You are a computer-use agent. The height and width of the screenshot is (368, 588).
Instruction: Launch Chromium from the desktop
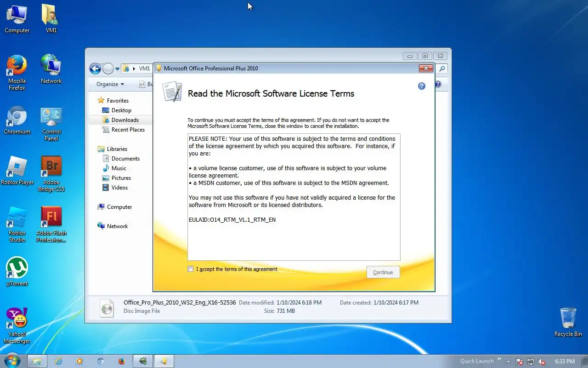pyautogui.click(x=17, y=120)
